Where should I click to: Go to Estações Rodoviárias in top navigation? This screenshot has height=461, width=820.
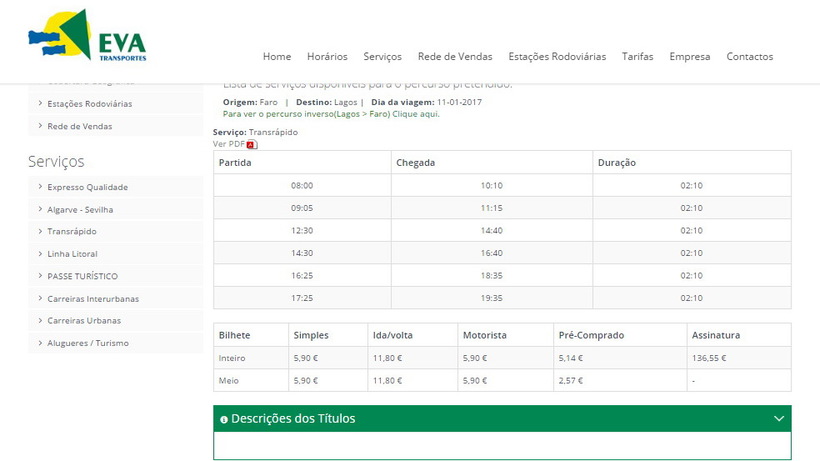tap(557, 57)
